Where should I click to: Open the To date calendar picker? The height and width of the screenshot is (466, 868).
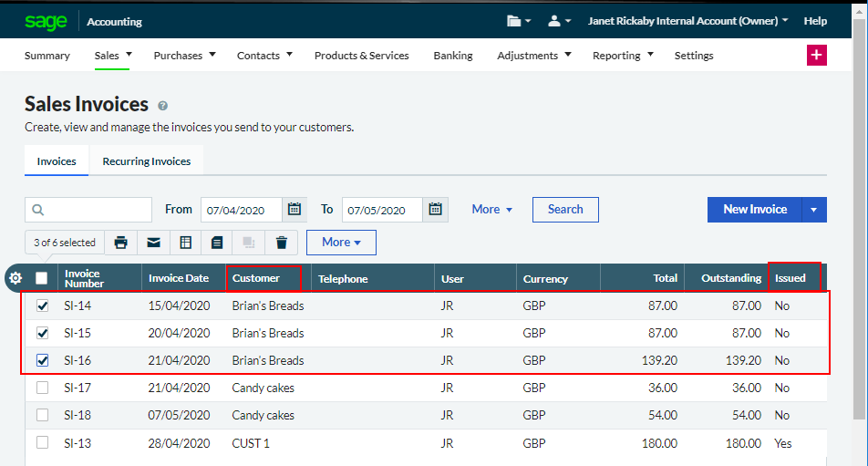tap(435, 210)
